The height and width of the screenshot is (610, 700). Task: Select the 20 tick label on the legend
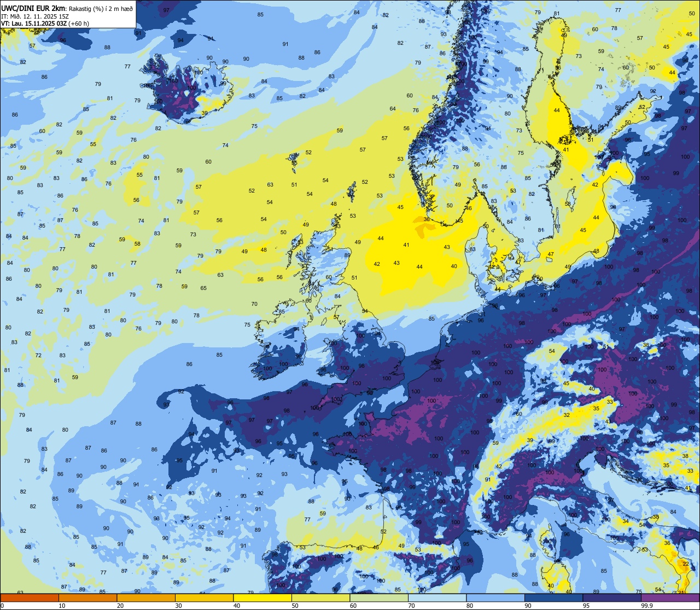point(120,606)
